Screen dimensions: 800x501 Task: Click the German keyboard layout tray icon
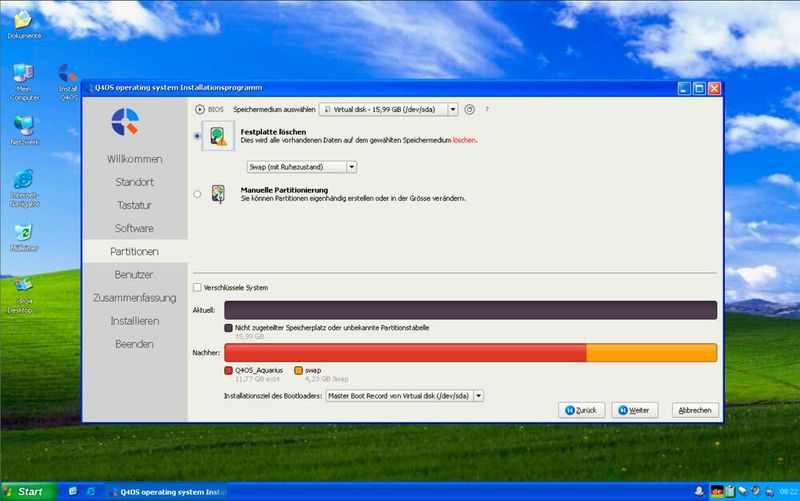pos(717,491)
